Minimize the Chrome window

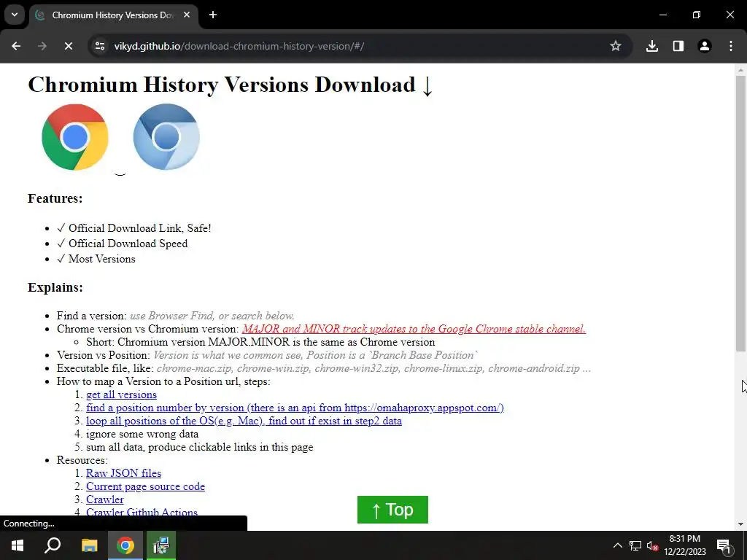click(x=662, y=15)
